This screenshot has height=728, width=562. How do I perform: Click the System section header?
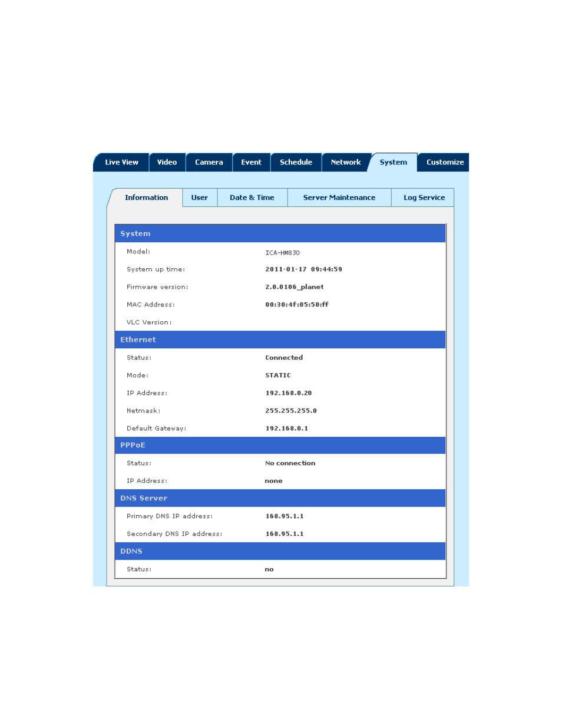pyautogui.click(x=280, y=233)
